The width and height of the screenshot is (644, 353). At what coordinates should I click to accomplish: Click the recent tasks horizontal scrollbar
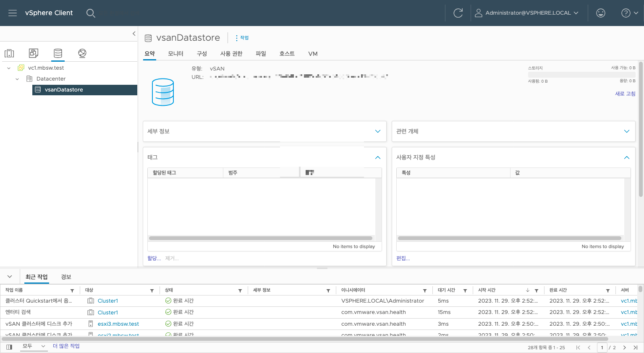point(305,339)
